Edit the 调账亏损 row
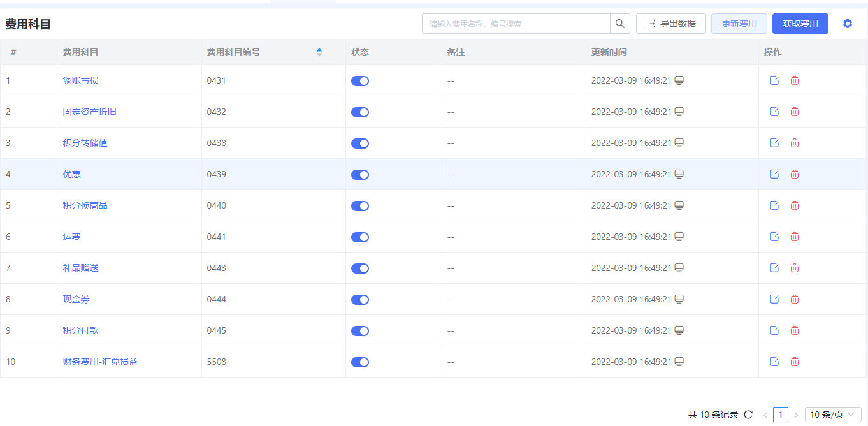 point(774,80)
